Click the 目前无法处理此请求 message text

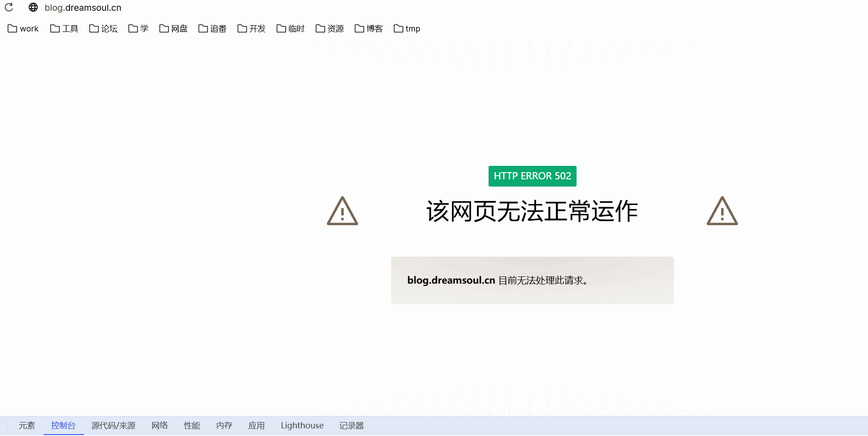point(543,280)
